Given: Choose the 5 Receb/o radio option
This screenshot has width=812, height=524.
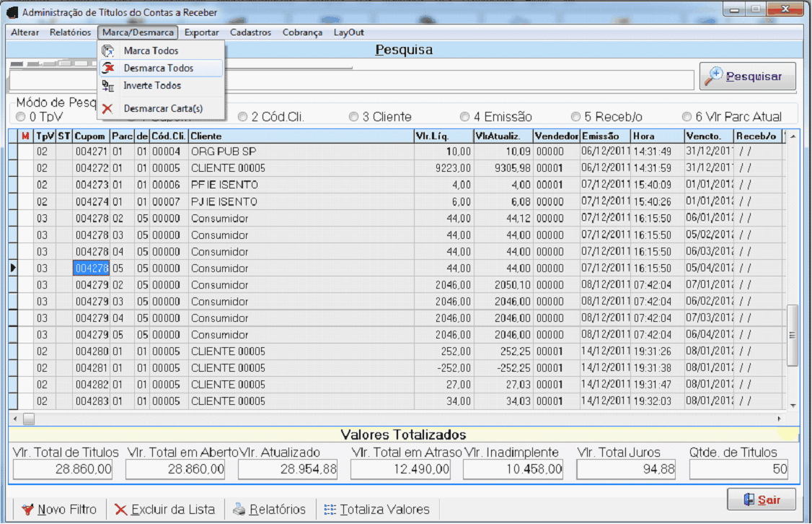Looking at the screenshot, I should pos(575,117).
